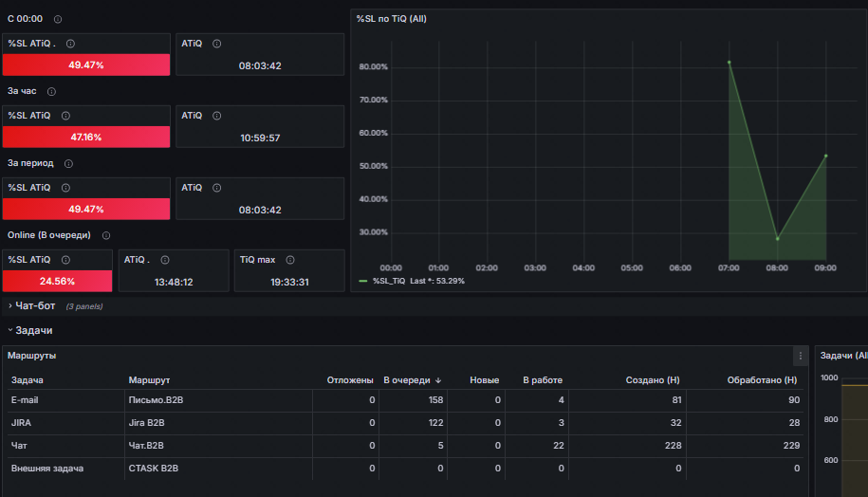The image size is (868, 497).
Task: Open the Маршруты panel title
Action: (x=31, y=356)
